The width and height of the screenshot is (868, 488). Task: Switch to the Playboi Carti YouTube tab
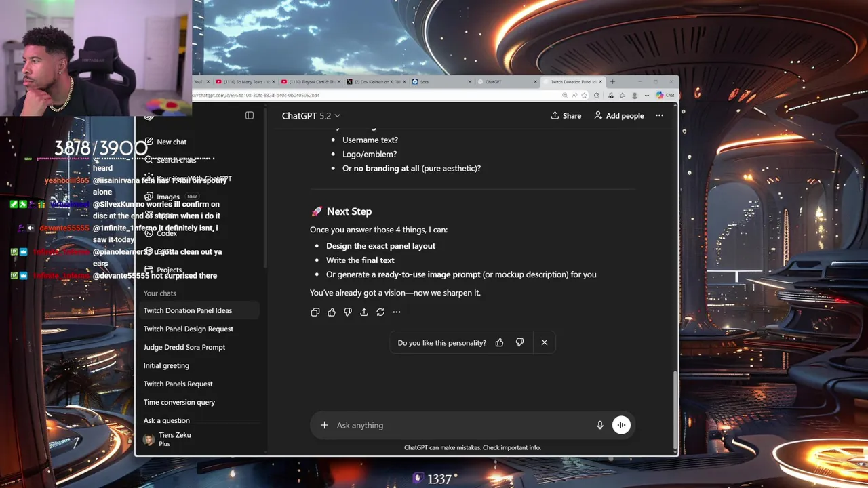point(310,82)
